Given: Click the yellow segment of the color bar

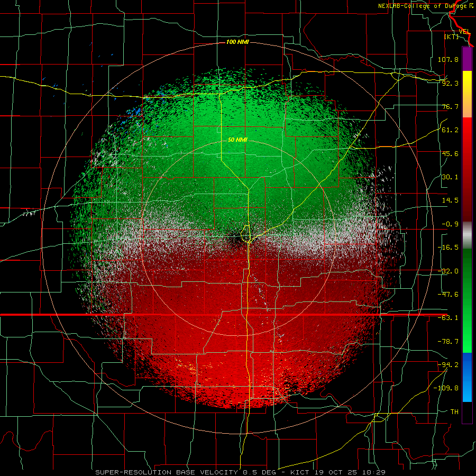Looking at the screenshot, I should tap(467, 82).
